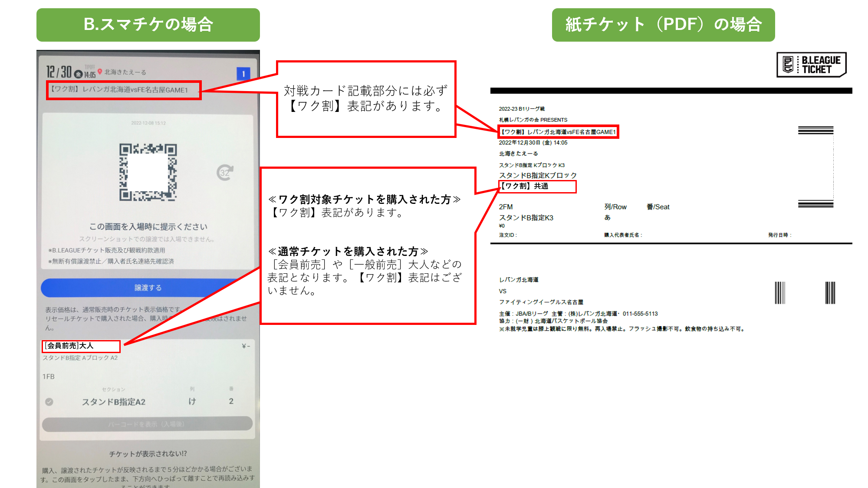Click the QR code on the ticket screen
Viewport: 868px width, 488px height.
148,172
